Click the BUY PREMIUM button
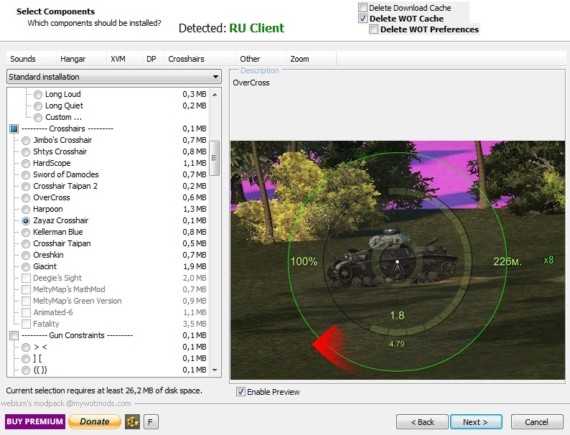The image size is (570, 435). 35,422
